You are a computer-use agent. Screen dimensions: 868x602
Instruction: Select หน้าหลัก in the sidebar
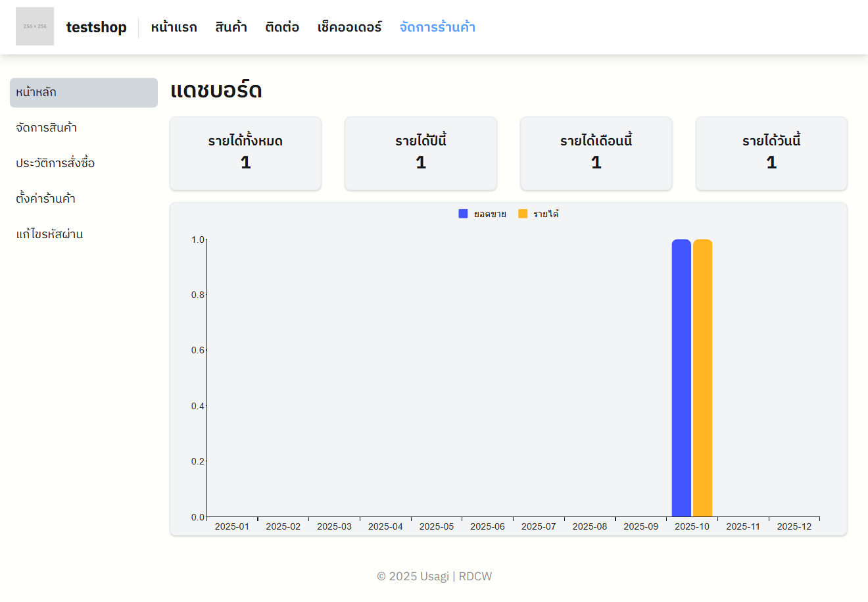tap(84, 93)
